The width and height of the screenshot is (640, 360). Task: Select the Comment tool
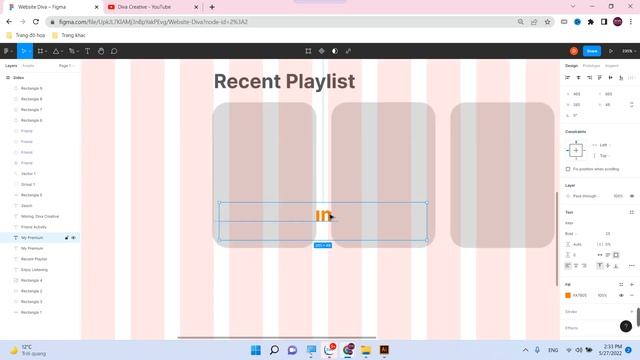pos(114,51)
